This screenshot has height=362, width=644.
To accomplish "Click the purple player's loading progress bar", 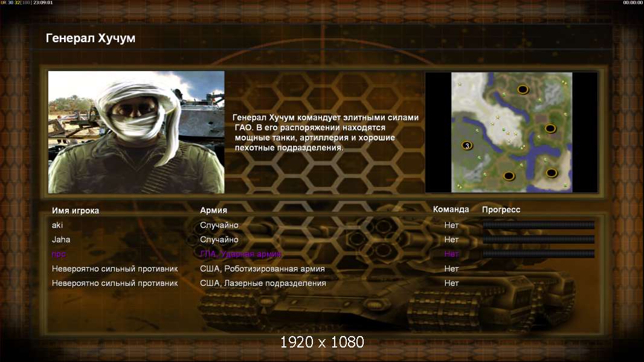I will (538, 254).
